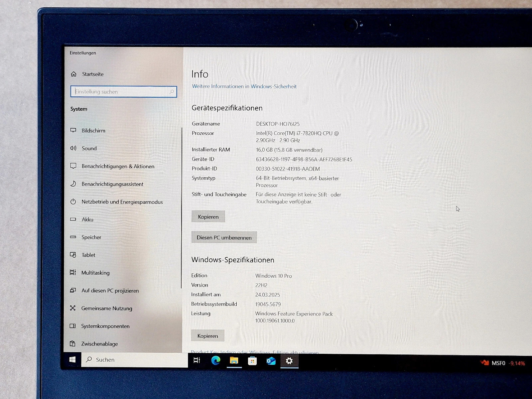532x399 pixels.
Task: Open Microsoft Store from taskbar
Action: pos(252,361)
